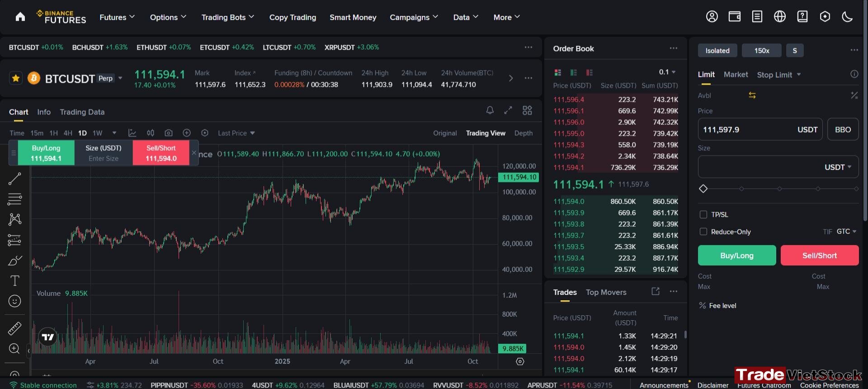Image resolution: width=868 pixels, height=389 pixels.
Task: Select the ruler measure tool
Action: click(14, 328)
